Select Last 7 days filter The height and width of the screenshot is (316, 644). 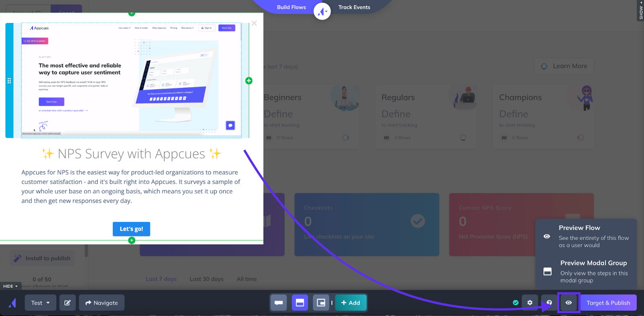point(161,279)
